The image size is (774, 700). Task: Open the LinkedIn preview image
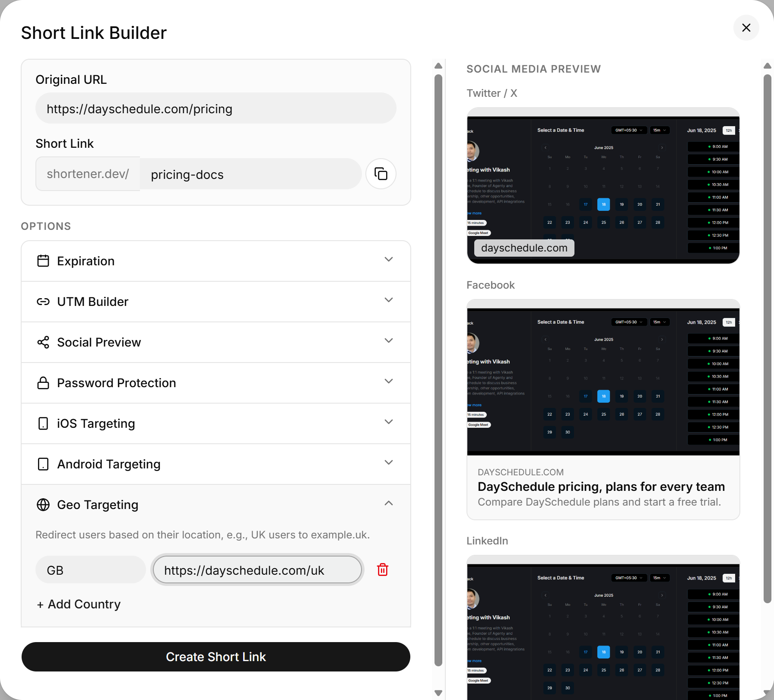[x=603, y=627]
